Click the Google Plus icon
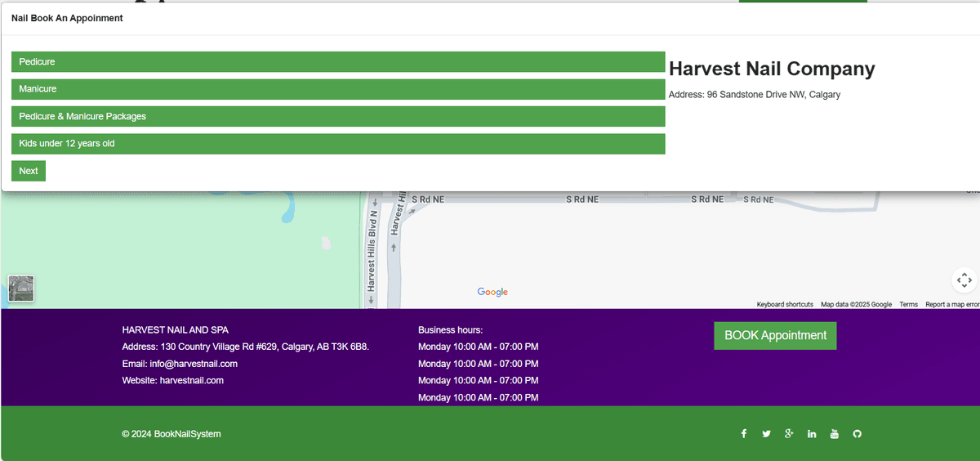 click(789, 434)
